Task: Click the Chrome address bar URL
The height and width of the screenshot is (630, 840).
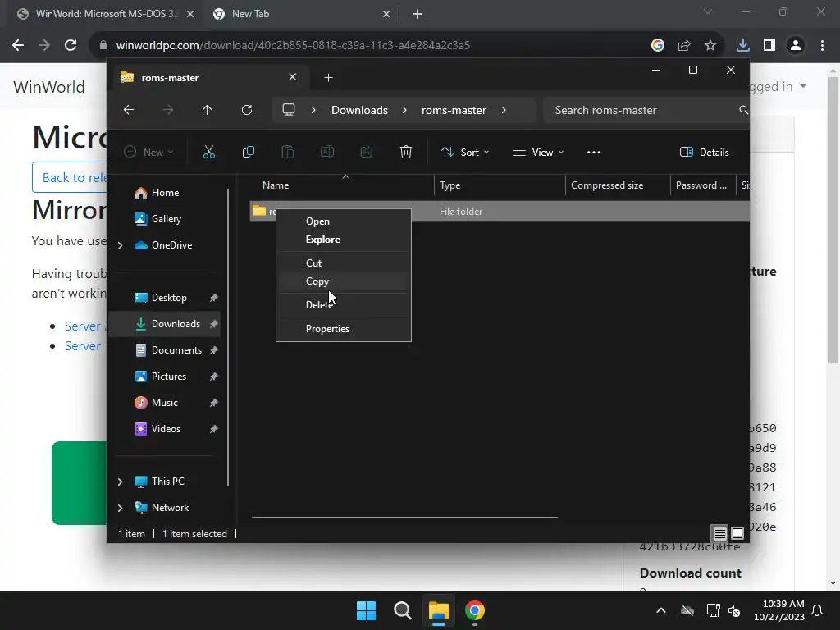Action: (293, 46)
